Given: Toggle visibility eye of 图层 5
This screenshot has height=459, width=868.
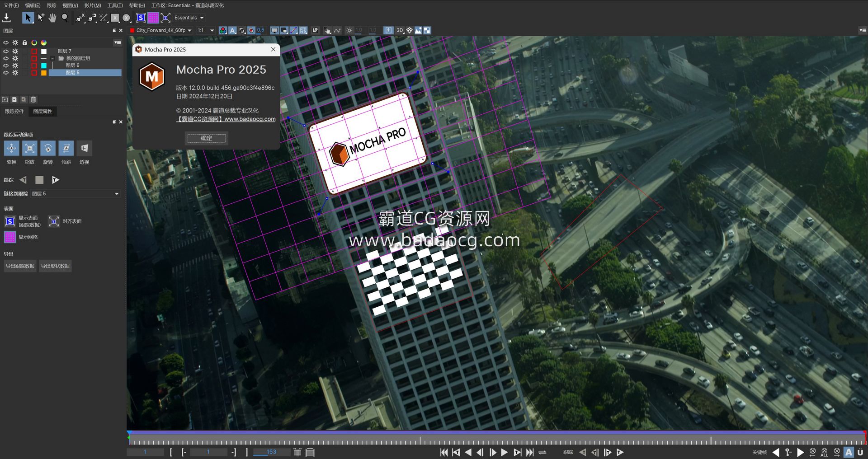Looking at the screenshot, I should point(6,73).
